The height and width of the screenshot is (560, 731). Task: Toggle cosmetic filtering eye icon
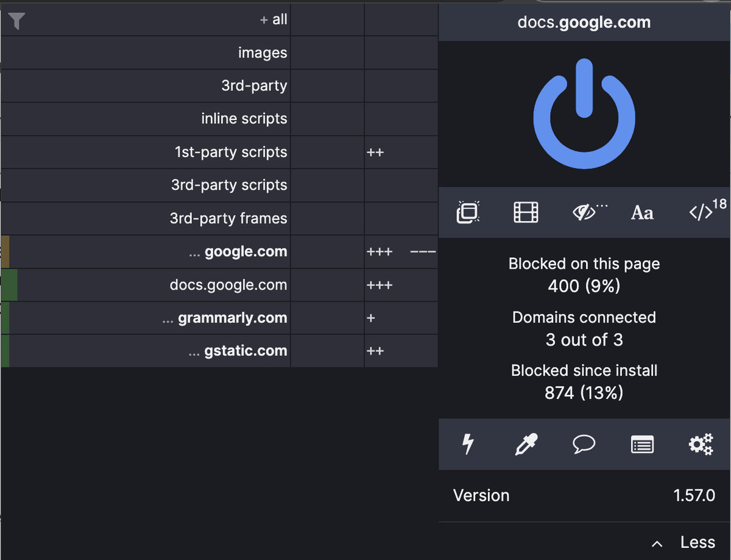(x=584, y=212)
